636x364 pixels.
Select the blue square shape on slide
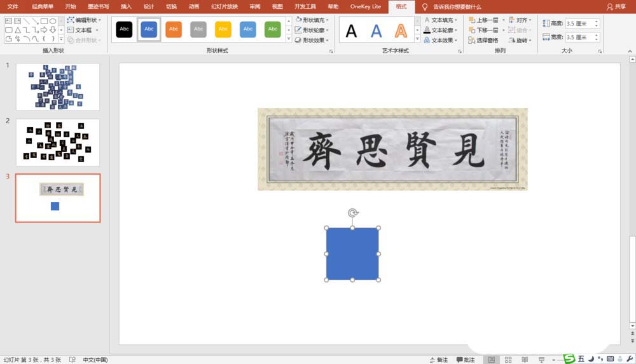click(x=352, y=253)
